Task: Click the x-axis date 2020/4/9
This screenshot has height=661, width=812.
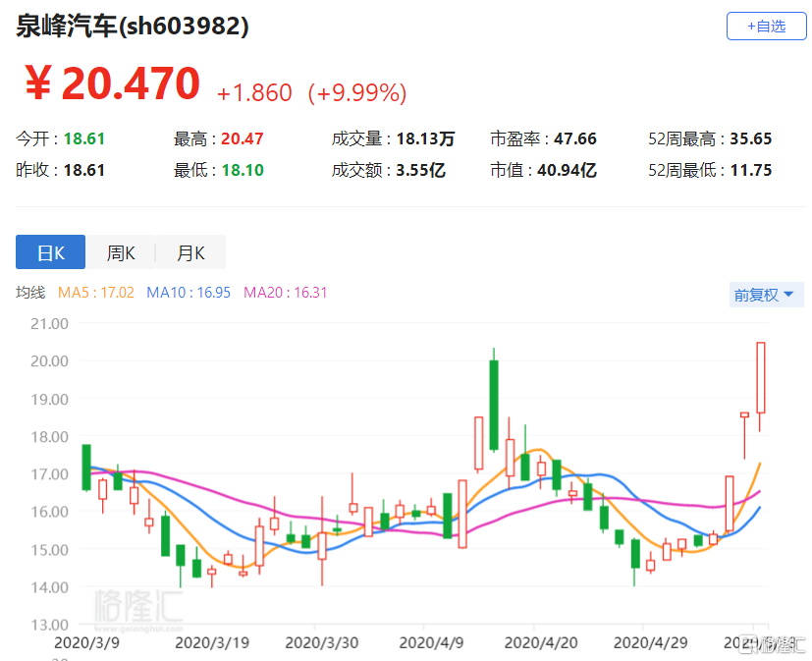Action: [431, 643]
